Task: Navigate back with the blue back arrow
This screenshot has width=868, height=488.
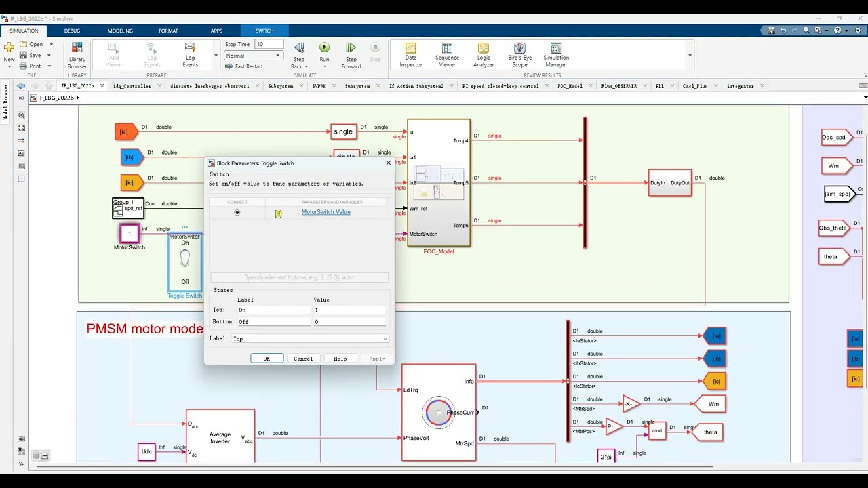Action: (21, 86)
